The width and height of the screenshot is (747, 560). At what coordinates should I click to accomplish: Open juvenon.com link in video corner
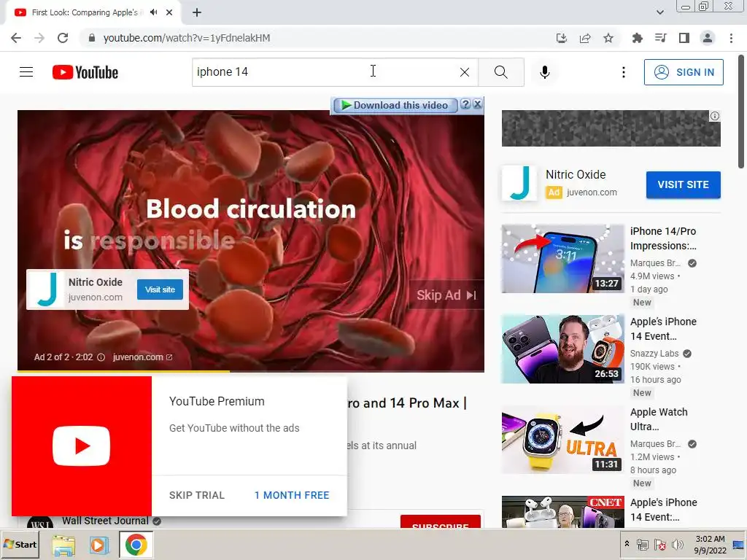click(x=142, y=357)
